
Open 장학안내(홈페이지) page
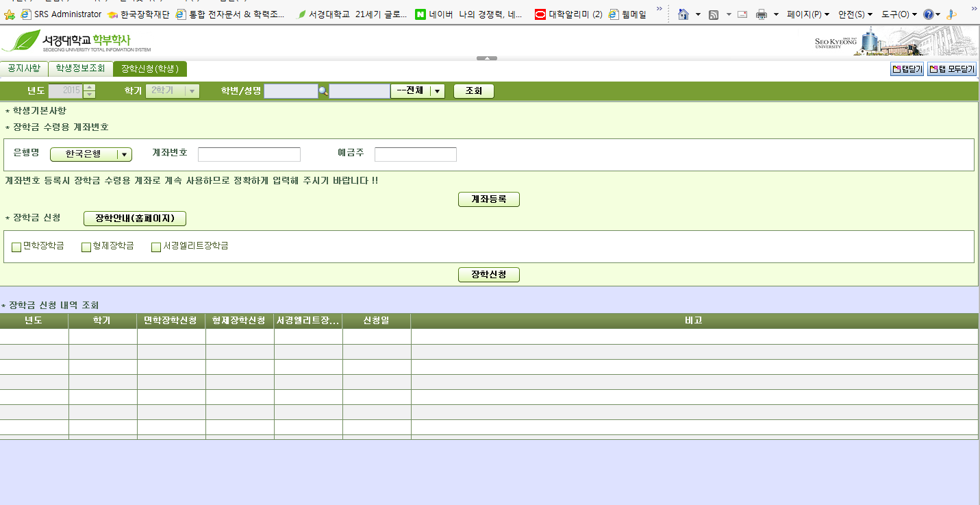pos(134,218)
